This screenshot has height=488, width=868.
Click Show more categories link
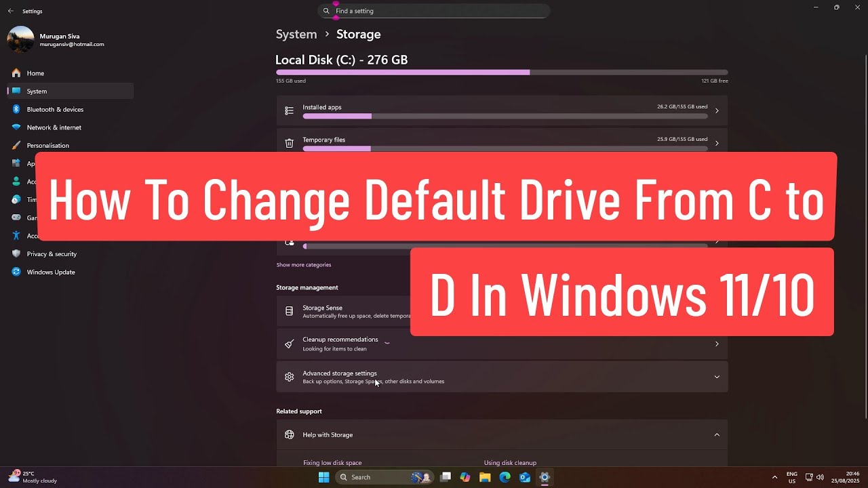coord(304,265)
